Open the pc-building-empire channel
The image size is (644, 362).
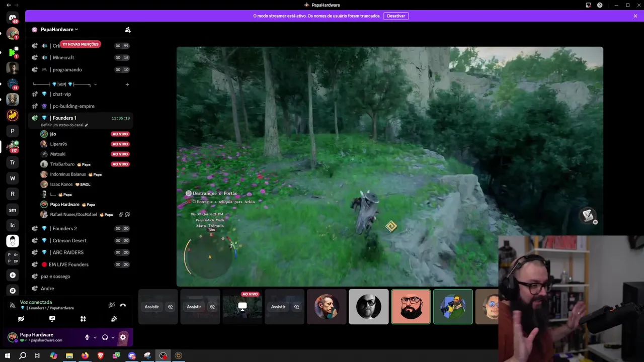click(x=80, y=106)
